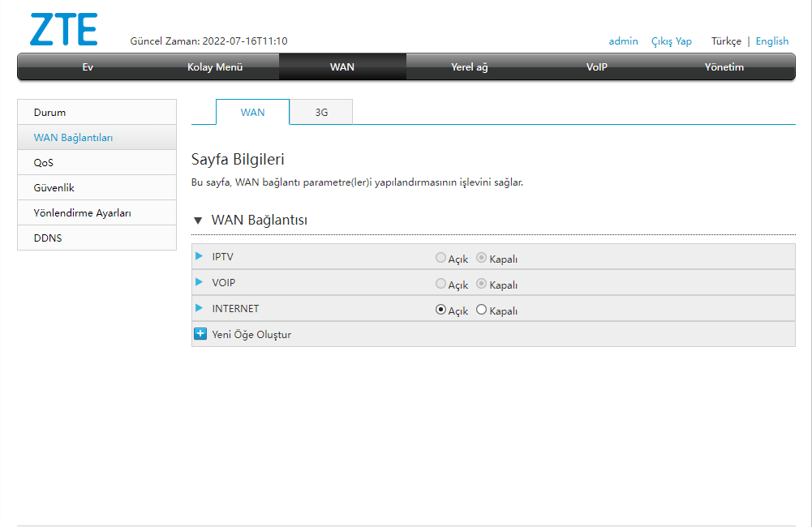The height and width of the screenshot is (527, 812).
Task: Open the Yönetim menu
Action: coord(724,66)
